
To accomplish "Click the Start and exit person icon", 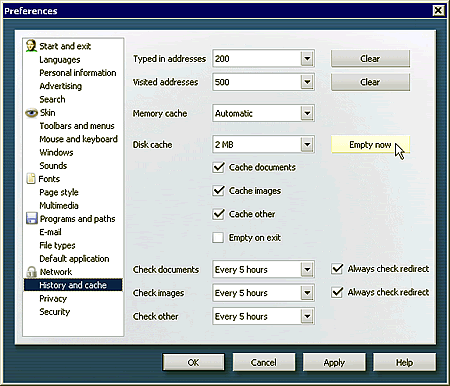I will point(31,46).
